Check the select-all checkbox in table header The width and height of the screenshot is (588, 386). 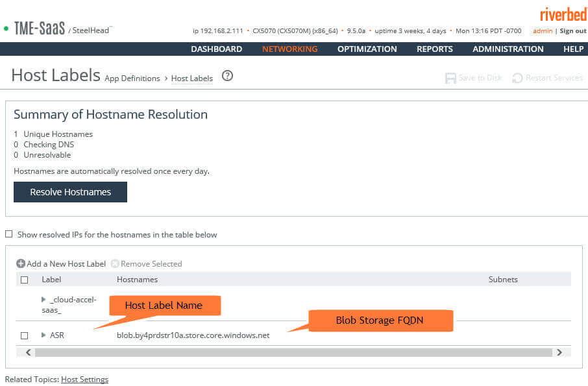point(25,280)
